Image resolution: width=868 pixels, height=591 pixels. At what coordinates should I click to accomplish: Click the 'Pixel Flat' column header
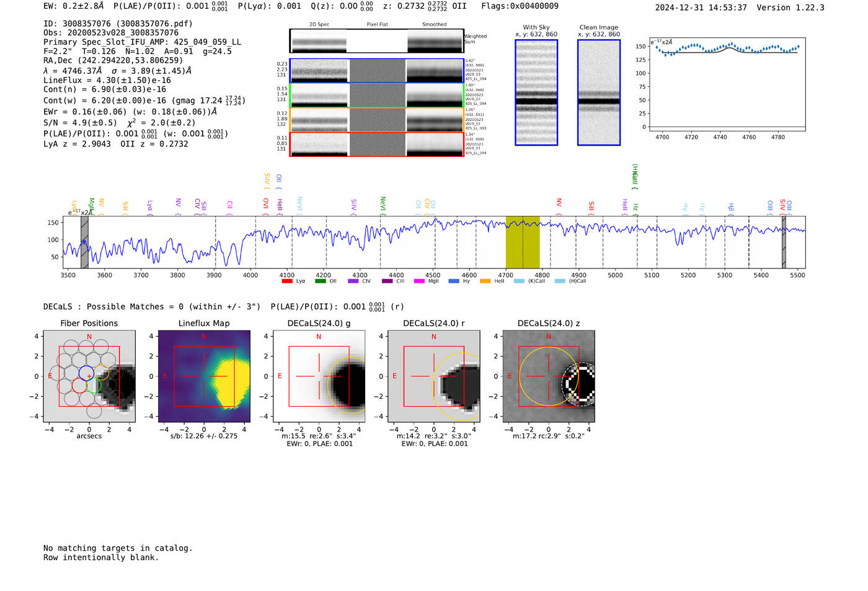(377, 24)
